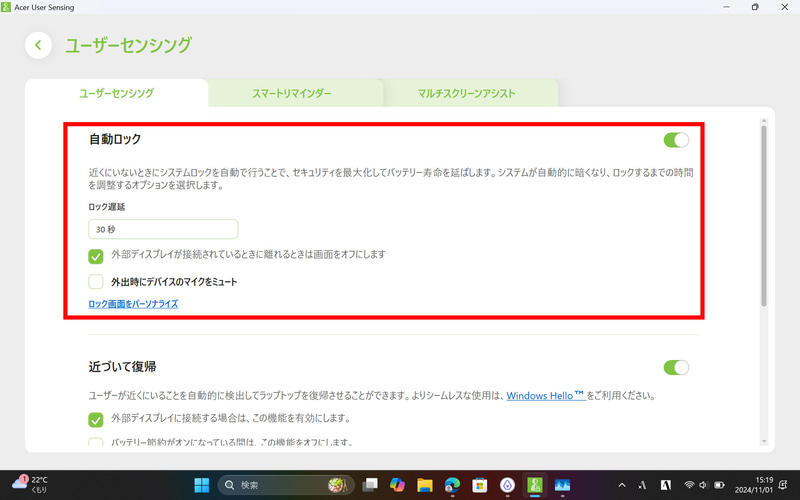Open the マルチスクリーンアシスト tab
Image resolution: width=800 pixels, height=500 pixels.
[x=466, y=93]
